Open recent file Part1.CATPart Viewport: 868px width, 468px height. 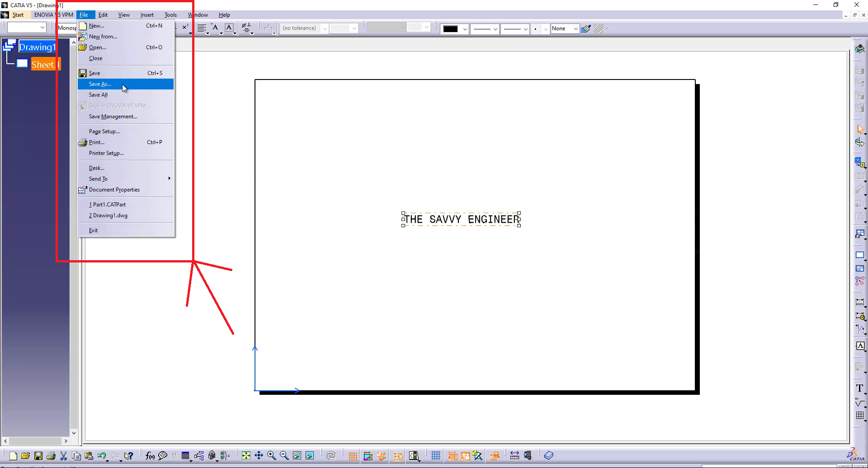[108, 205]
